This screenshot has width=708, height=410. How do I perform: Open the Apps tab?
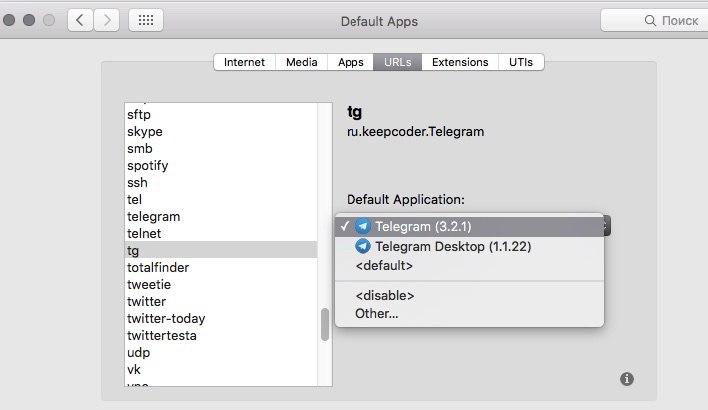[x=350, y=62]
